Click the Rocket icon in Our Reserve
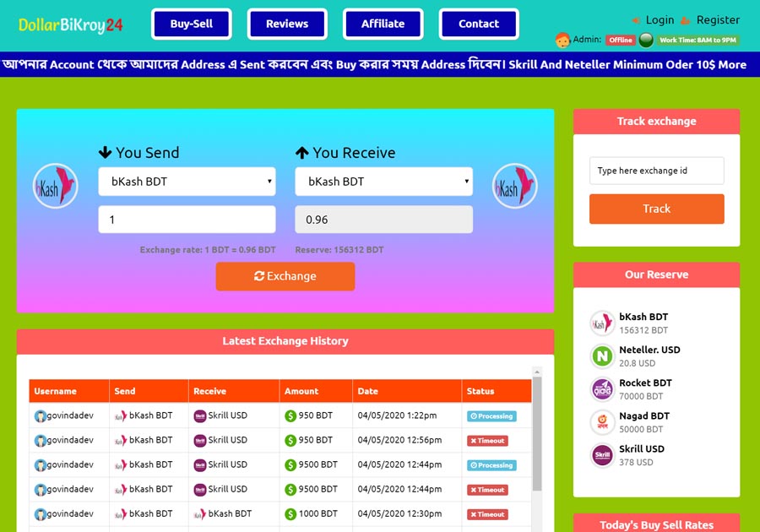Screen dimensions: 760x532 click(602, 389)
